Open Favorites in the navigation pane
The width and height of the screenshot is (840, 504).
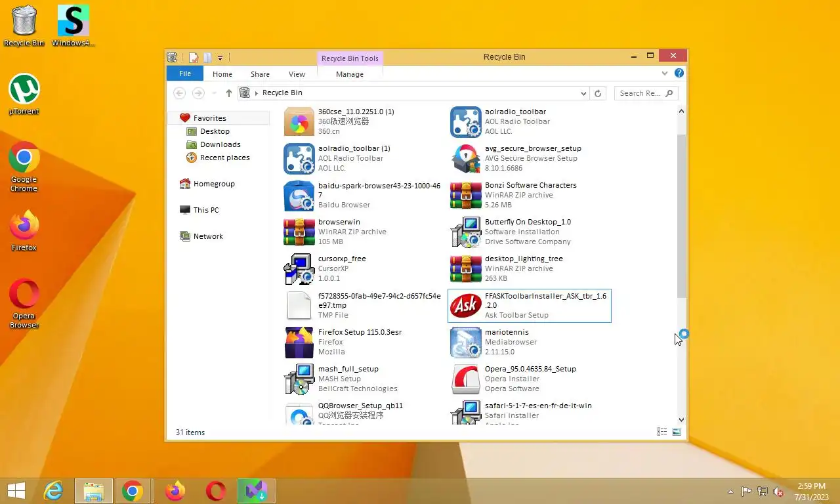click(209, 118)
